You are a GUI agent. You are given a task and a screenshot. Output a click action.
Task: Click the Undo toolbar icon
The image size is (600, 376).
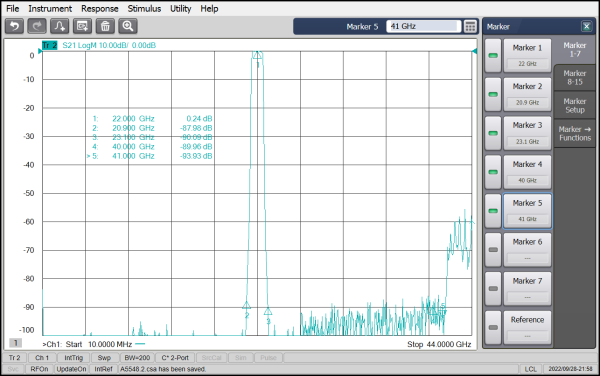15,26
